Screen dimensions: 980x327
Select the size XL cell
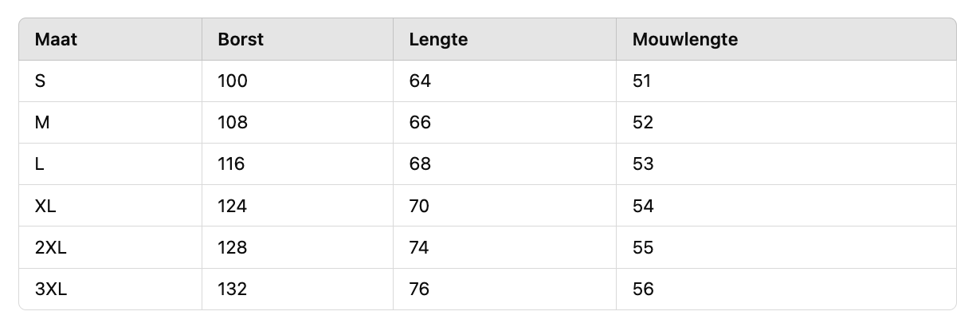point(45,206)
